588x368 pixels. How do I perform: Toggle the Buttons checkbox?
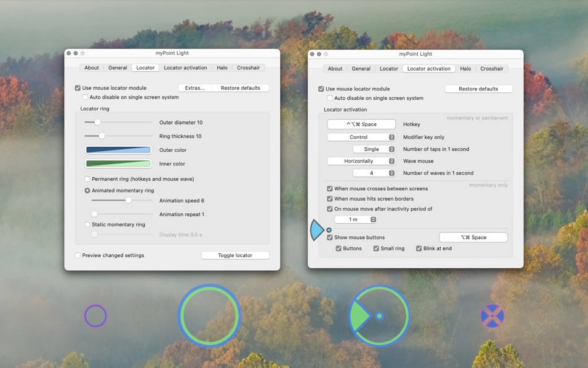point(338,248)
